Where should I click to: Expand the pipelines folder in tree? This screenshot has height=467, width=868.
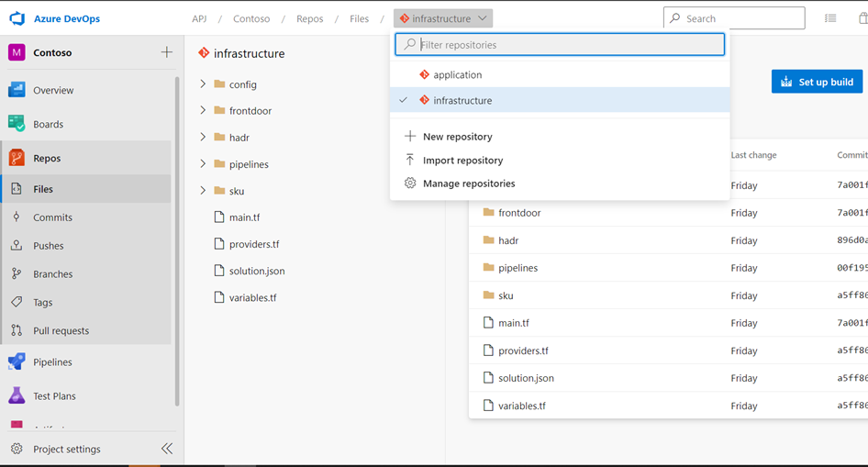pos(203,164)
